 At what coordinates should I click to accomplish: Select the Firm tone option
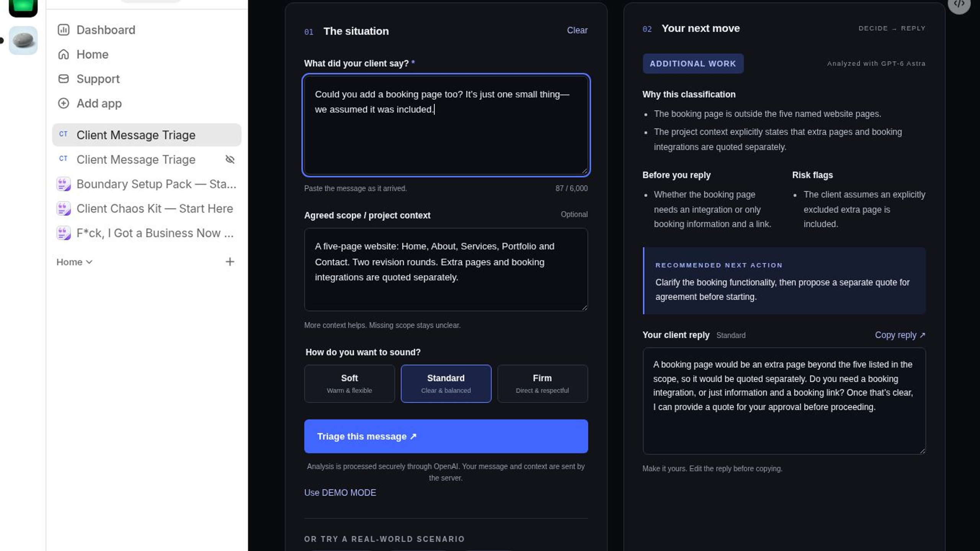(542, 383)
